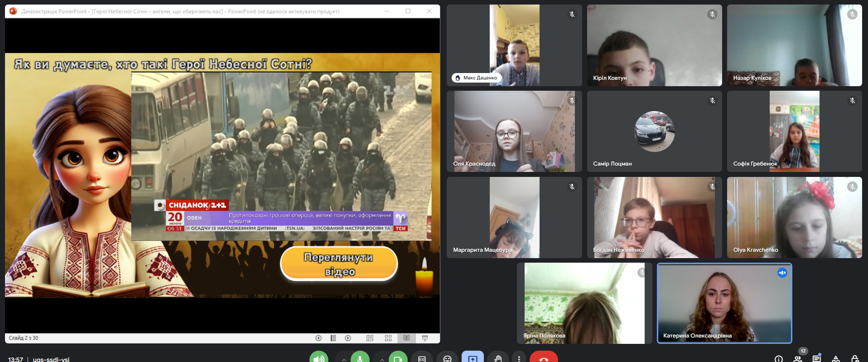Click the present screen share button
Image resolution: width=868 pixels, height=362 pixels.
click(x=473, y=358)
